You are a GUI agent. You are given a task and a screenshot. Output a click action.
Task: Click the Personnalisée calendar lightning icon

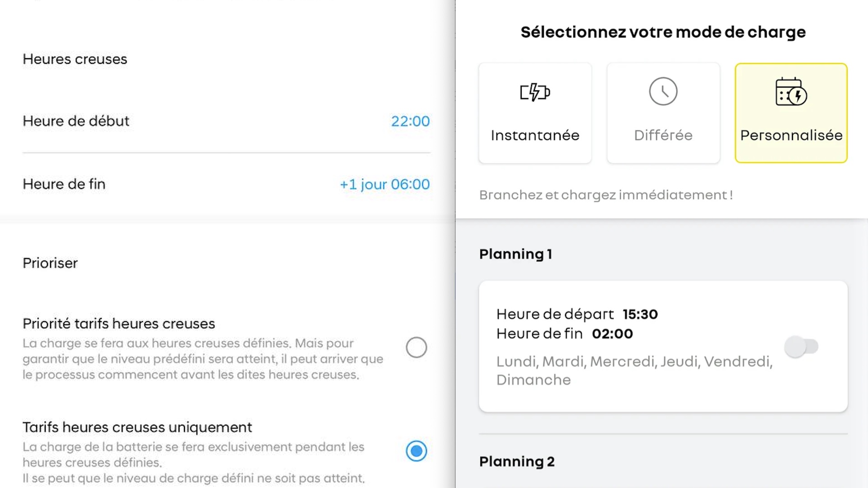click(791, 92)
